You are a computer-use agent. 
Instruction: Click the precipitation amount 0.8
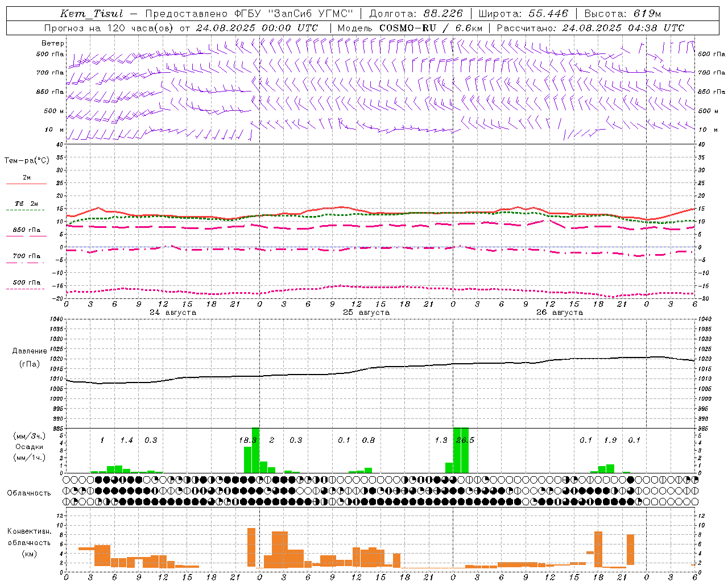pyautogui.click(x=369, y=440)
